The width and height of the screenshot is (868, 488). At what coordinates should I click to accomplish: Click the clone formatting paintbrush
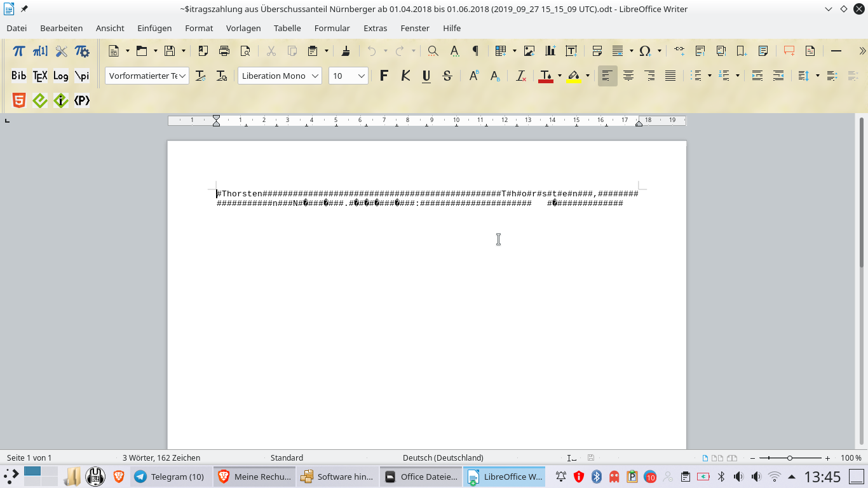345,51
